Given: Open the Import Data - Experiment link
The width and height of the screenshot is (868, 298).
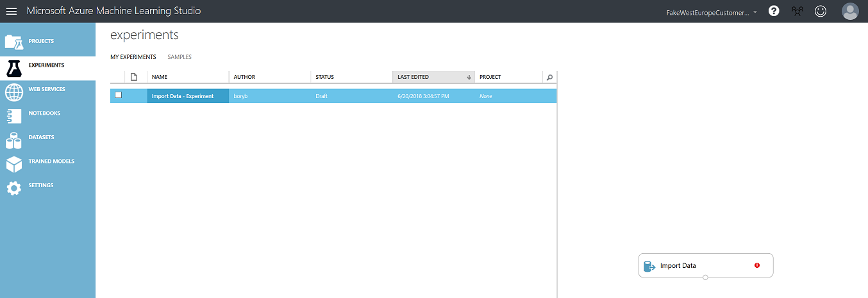Looking at the screenshot, I should pos(183,96).
